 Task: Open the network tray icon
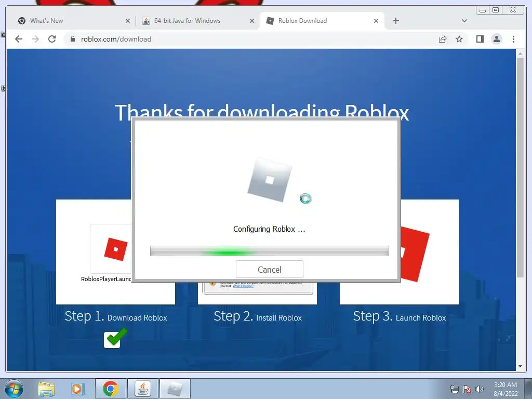click(454, 389)
